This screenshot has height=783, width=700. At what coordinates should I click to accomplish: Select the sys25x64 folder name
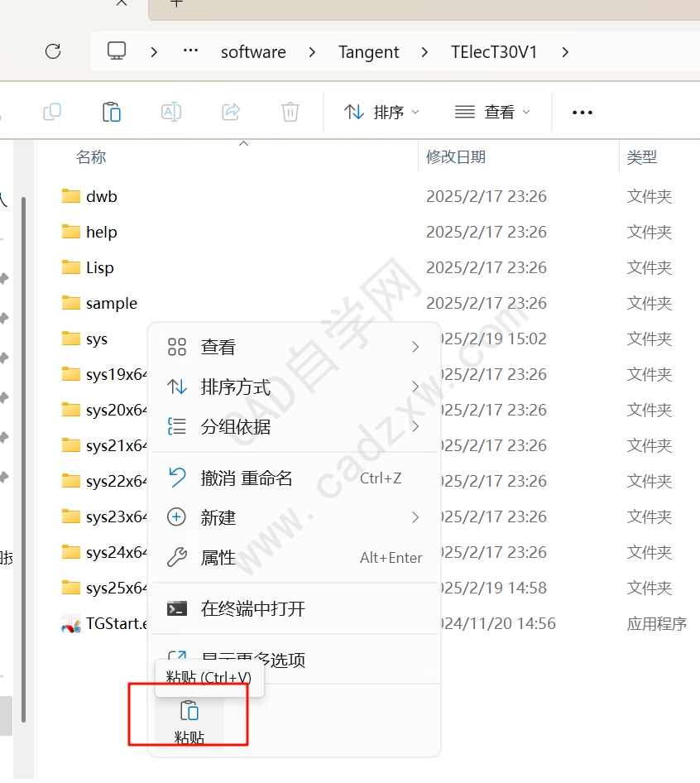117,588
